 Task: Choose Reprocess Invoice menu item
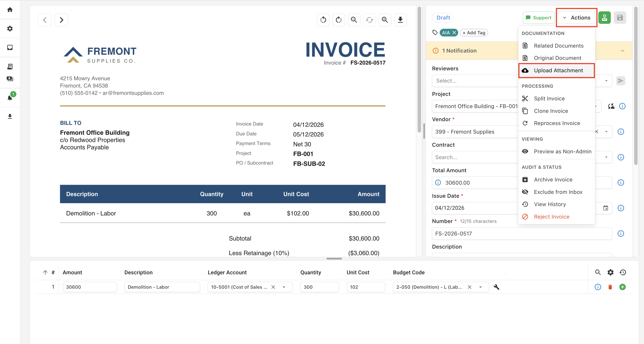tap(557, 123)
